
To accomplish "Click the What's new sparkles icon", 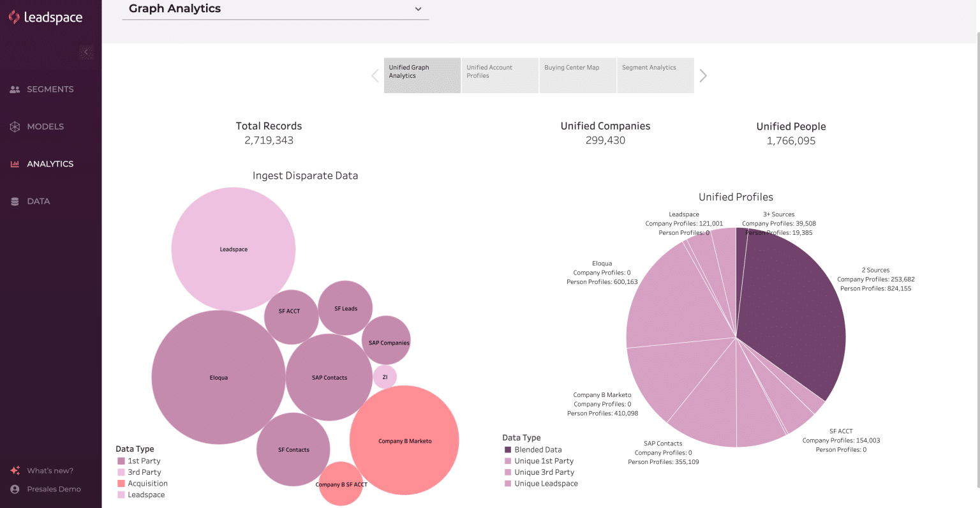I will pyautogui.click(x=14, y=470).
